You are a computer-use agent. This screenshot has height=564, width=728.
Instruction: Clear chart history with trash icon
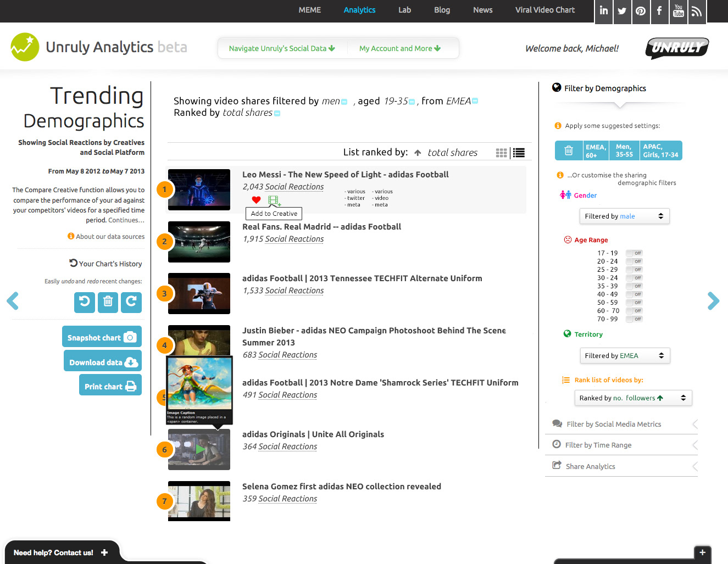(108, 302)
